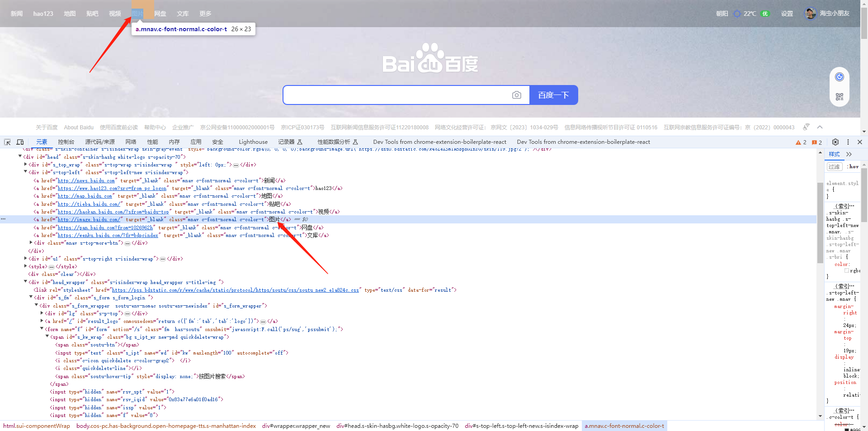Click the camera image-search icon in search box
This screenshot has width=868, height=431.
(x=516, y=95)
